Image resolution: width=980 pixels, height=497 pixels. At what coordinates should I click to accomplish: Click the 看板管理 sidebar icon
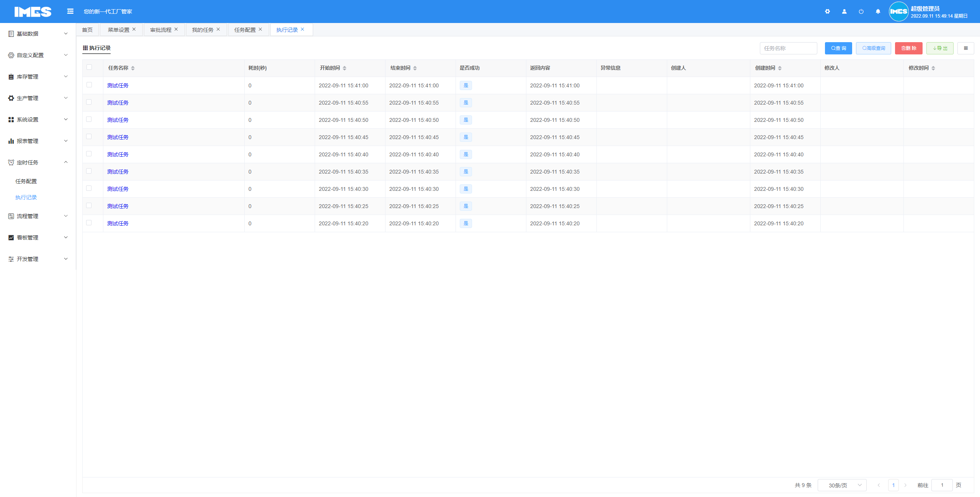pos(11,238)
